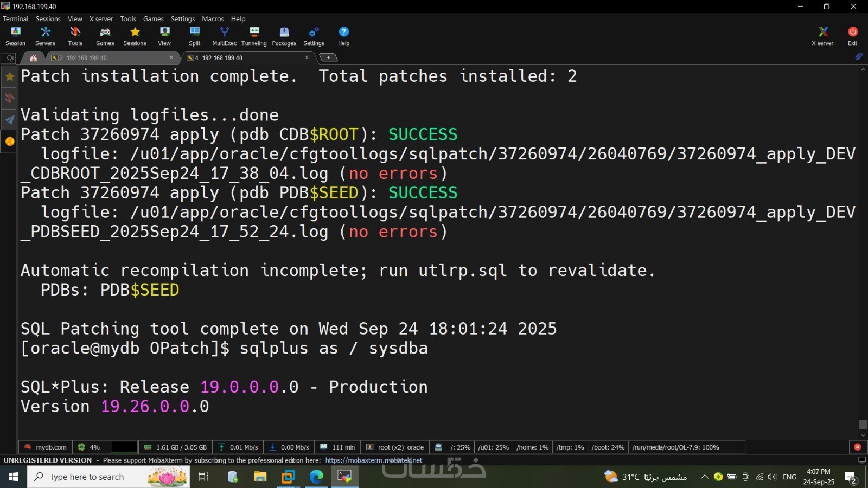Enable MultiExec mode from toolbar
Screen dimensions: 868x488
pyautogui.click(x=224, y=36)
